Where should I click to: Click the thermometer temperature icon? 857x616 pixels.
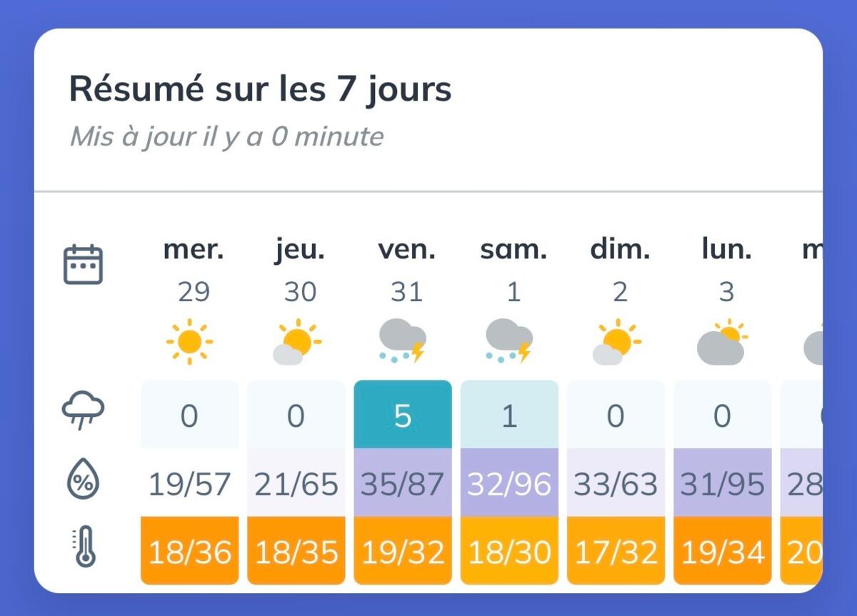coord(84,547)
